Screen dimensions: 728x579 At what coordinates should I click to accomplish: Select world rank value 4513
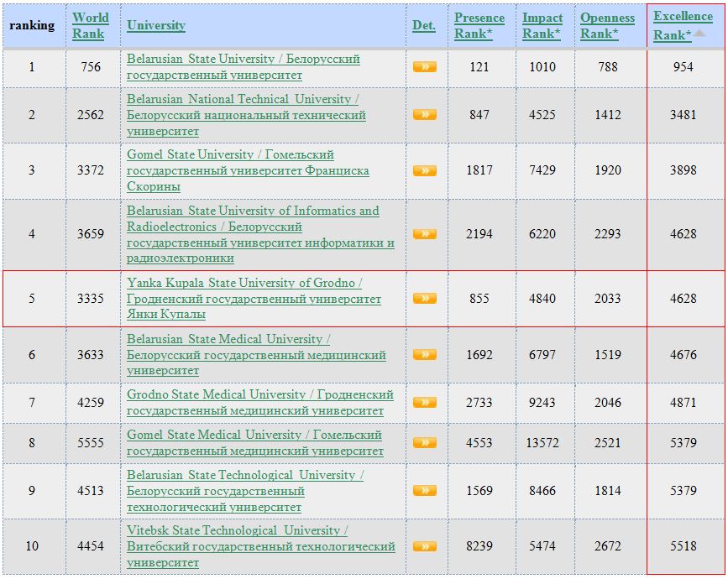(91, 490)
